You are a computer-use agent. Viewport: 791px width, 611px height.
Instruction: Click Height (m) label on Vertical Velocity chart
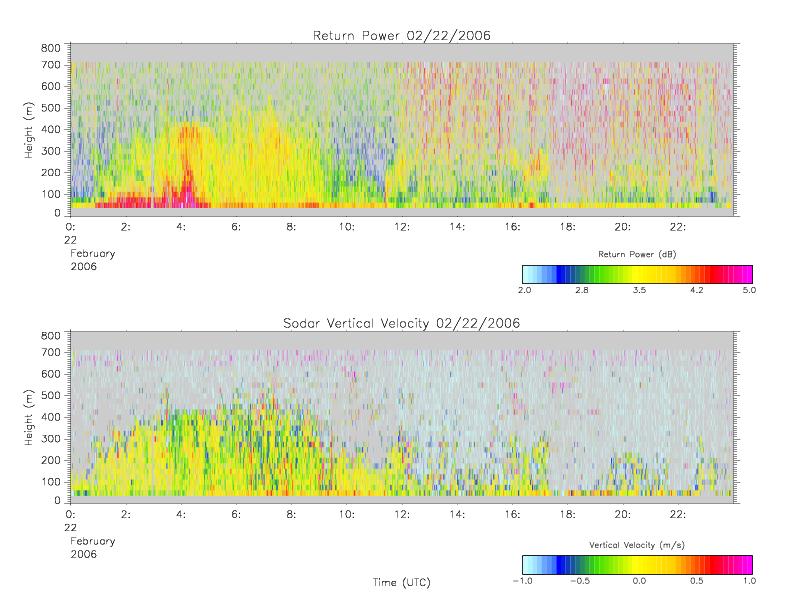29,417
